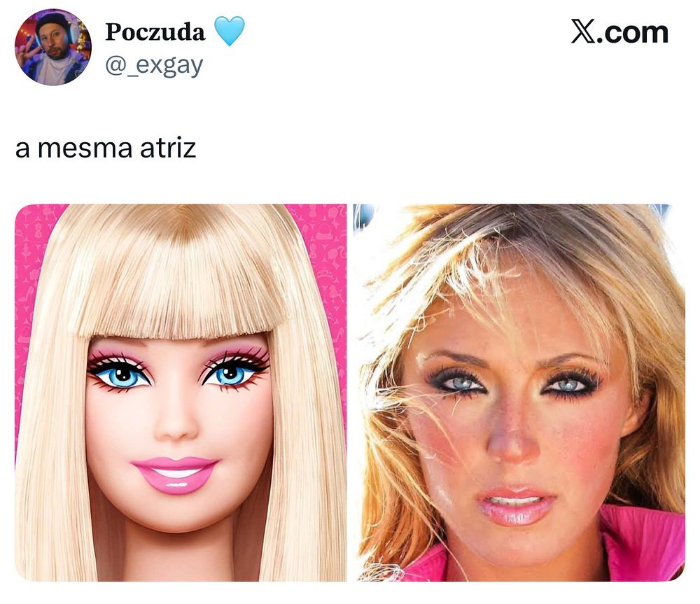Open the blonde doll image on the left
Image resolution: width=700 pixels, height=604 pixels.
181,393
